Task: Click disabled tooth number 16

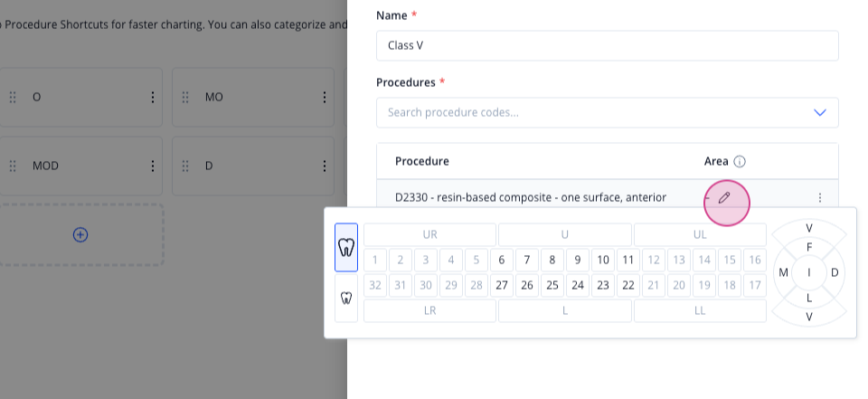Action: coord(755,260)
